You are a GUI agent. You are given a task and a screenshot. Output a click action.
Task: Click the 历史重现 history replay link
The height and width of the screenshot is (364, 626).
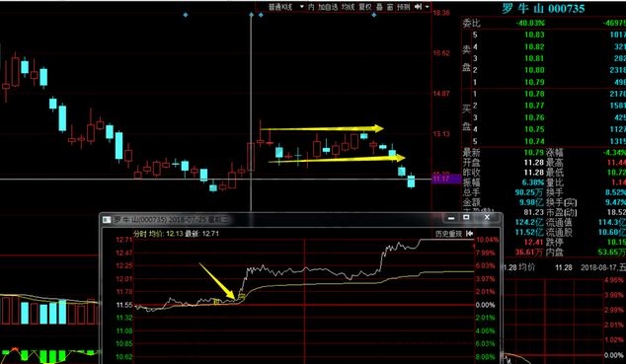pyautogui.click(x=448, y=233)
